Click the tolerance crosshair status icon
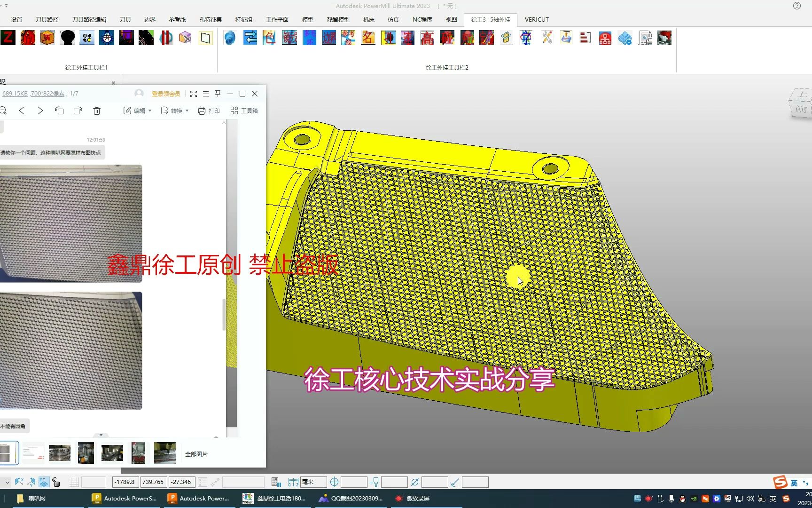 pos(334,482)
